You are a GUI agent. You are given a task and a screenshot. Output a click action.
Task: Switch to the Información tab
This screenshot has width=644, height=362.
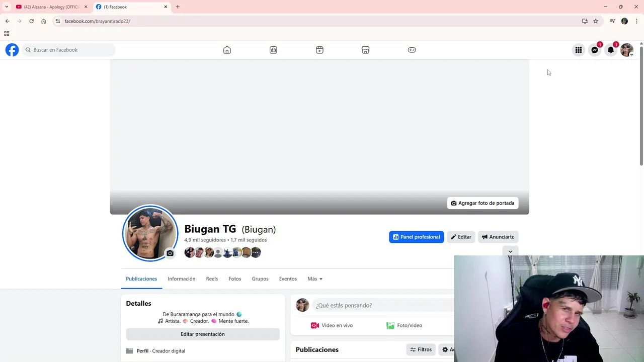(181, 279)
